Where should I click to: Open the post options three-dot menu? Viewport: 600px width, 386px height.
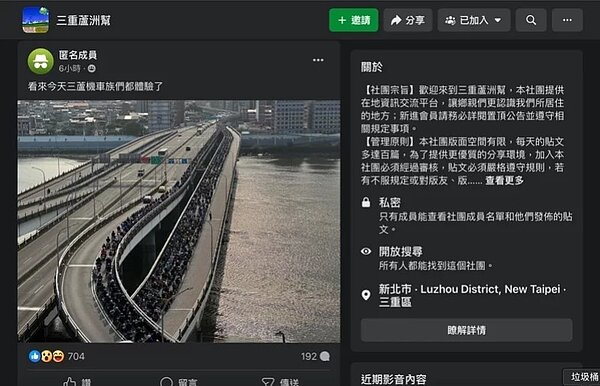point(318,60)
